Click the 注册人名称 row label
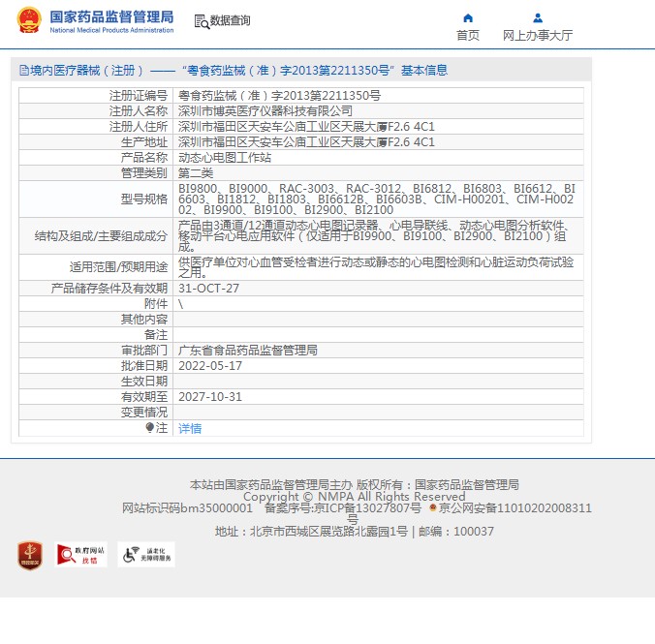 point(139,111)
